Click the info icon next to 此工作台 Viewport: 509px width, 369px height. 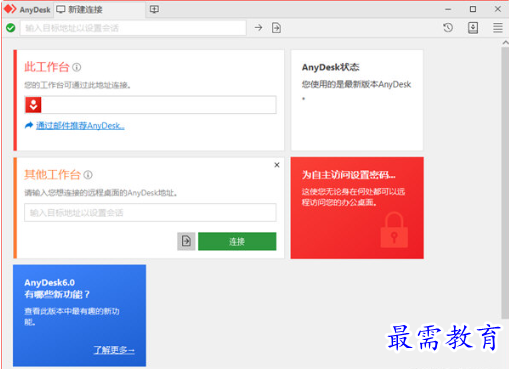pyautogui.click(x=77, y=67)
